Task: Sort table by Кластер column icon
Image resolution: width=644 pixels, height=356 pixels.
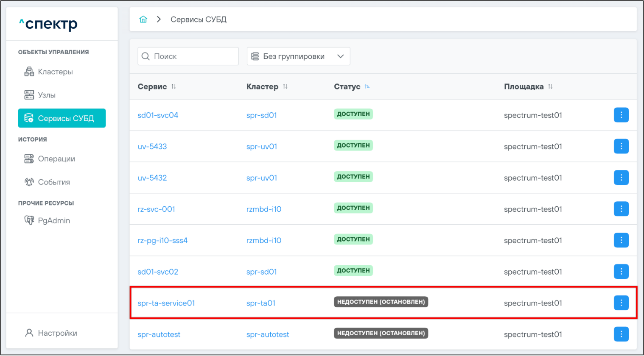Action: point(285,86)
